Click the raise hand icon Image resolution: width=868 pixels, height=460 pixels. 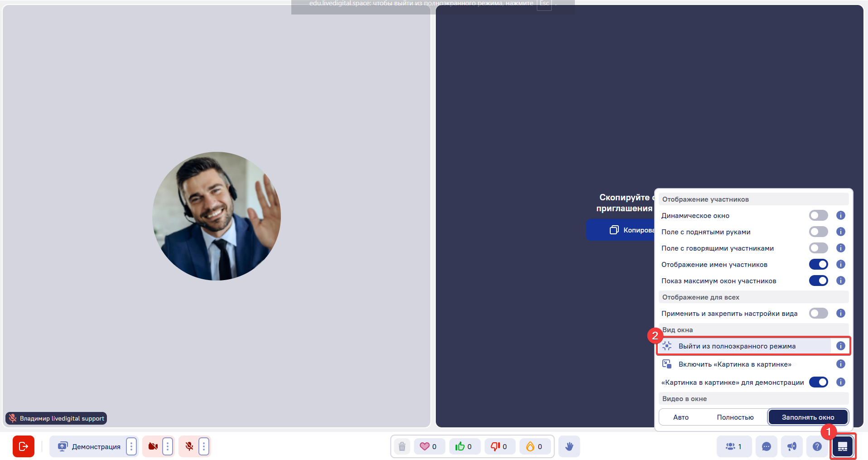click(569, 446)
